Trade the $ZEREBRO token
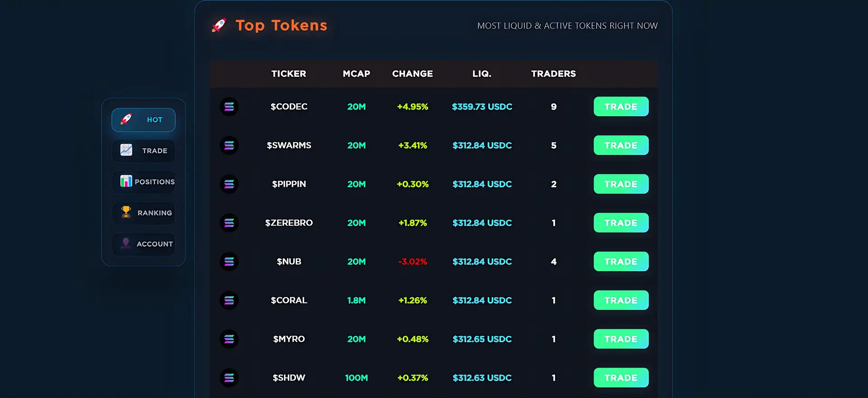Viewport: 868px width, 398px height. (621, 223)
